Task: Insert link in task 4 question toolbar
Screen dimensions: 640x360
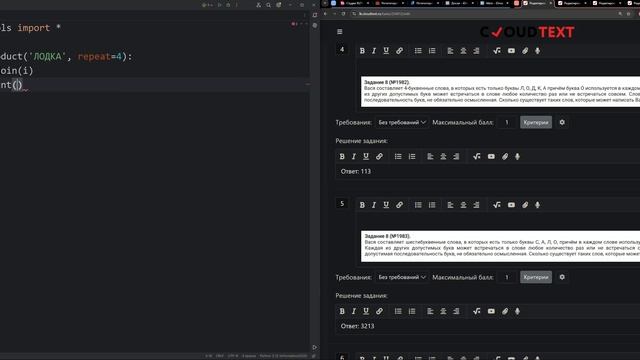Action: [x=400, y=51]
